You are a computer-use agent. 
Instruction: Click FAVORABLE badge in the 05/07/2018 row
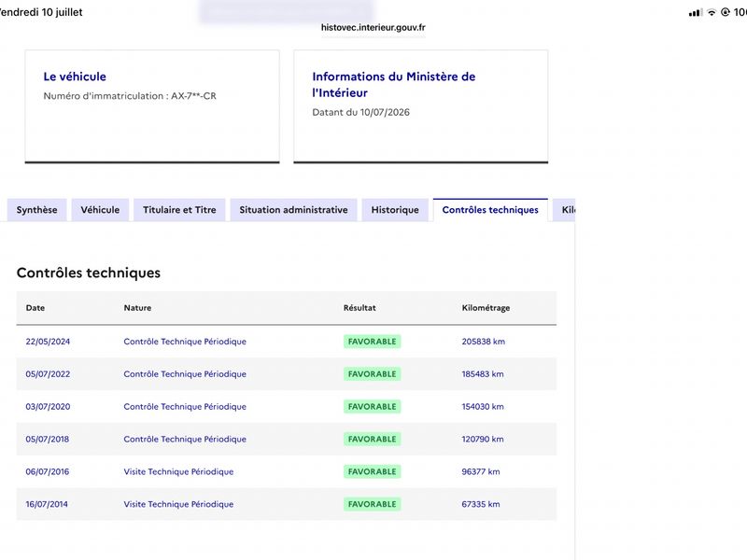tap(372, 439)
